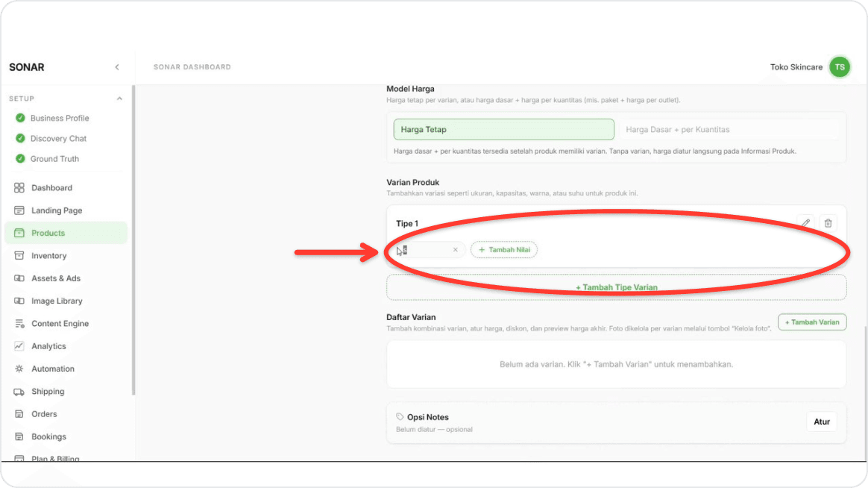The width and height of the screenshot is (868, 488).
Task: Click the main page vertical scrollbar
Action: [865, 393]
